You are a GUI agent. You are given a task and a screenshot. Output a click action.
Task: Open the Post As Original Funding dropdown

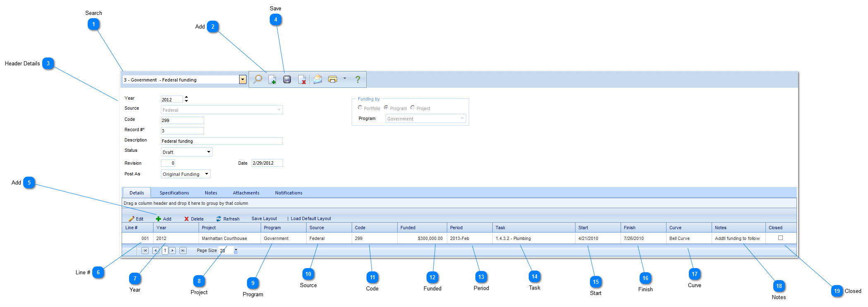click(x=186, y=174)
